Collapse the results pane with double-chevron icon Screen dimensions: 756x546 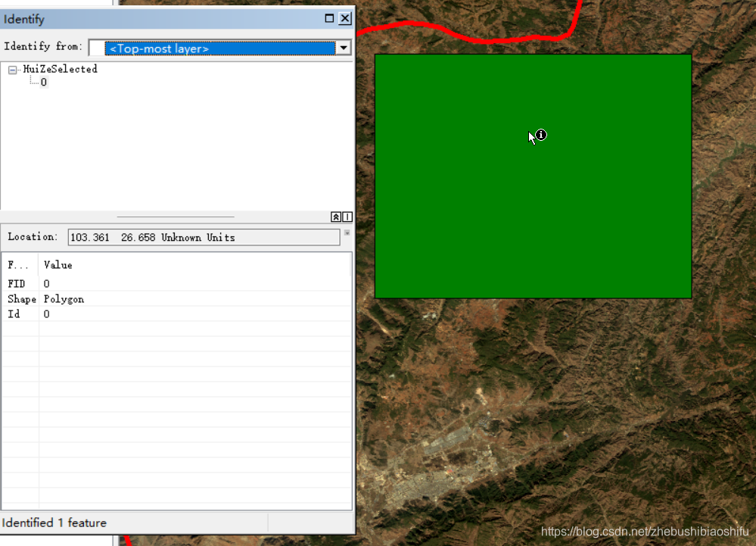coord(336,217)
